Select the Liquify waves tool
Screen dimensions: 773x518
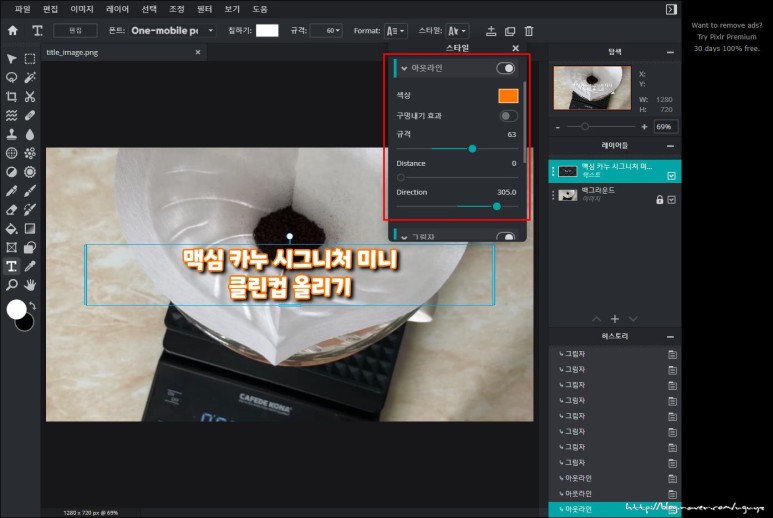11,115
